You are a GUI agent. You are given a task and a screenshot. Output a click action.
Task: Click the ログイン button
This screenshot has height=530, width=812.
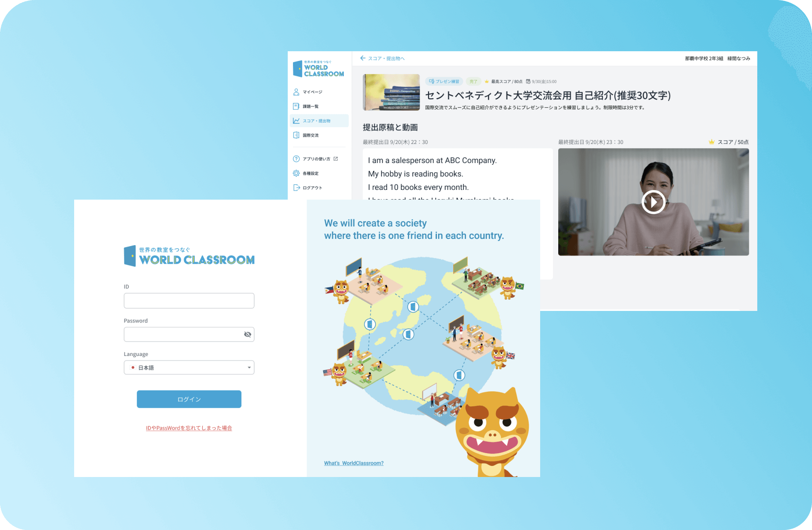click(189, 399)
